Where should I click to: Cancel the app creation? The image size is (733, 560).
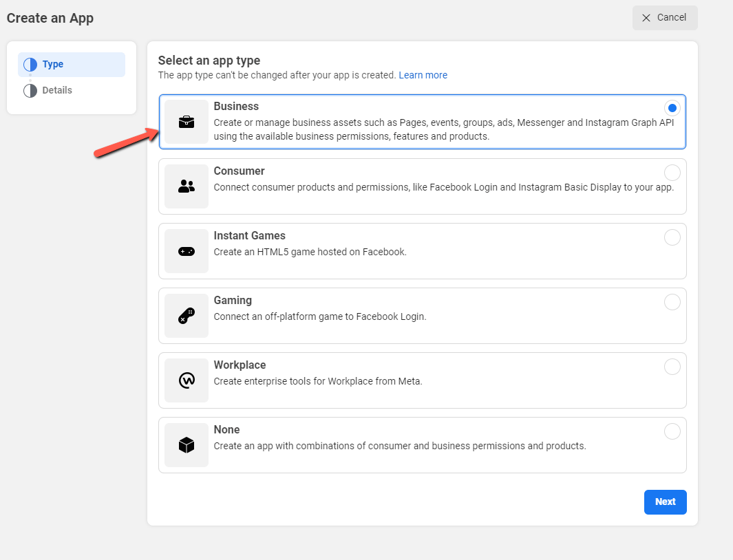pos(664,18)
